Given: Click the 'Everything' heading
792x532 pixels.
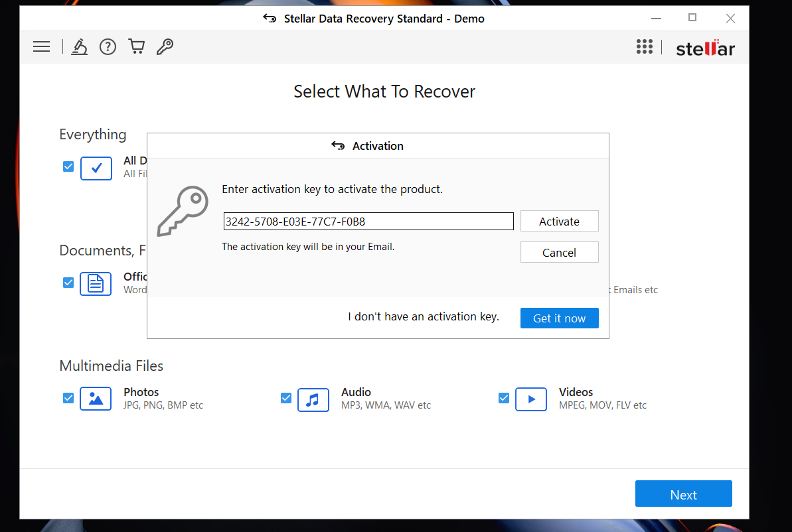Looking at the screenshot, I should (93, 135).
